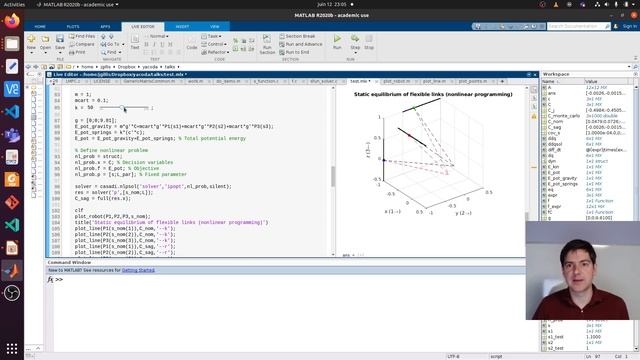Switch to output inline view

534,98
